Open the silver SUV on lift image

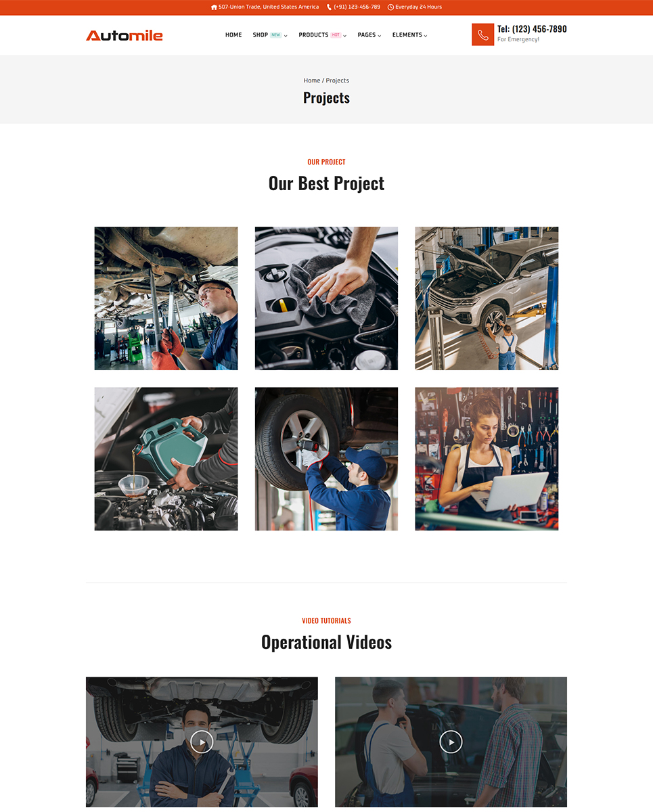[487, 298]
